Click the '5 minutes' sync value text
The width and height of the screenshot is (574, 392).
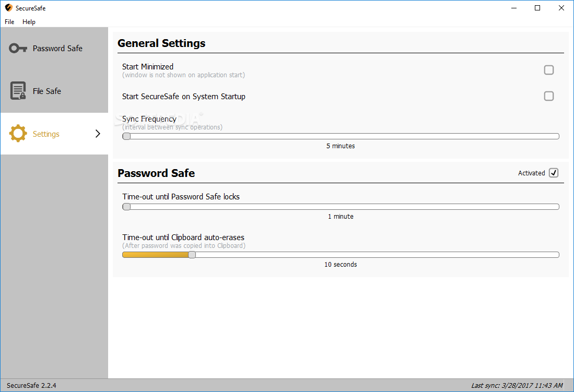coord(341,146)
